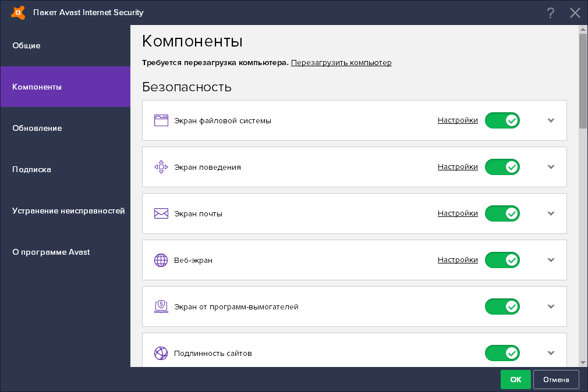Open Настройки for Экран поведения

[458, 167]
